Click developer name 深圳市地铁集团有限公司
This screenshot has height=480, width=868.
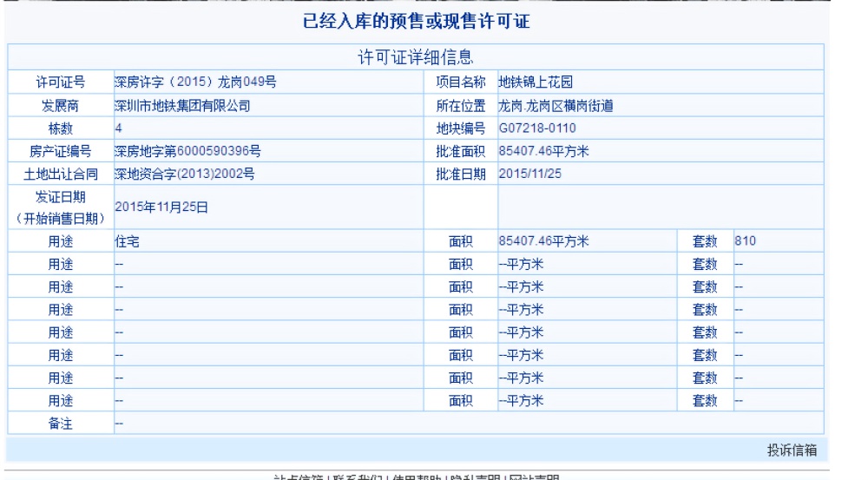(182, 106)
